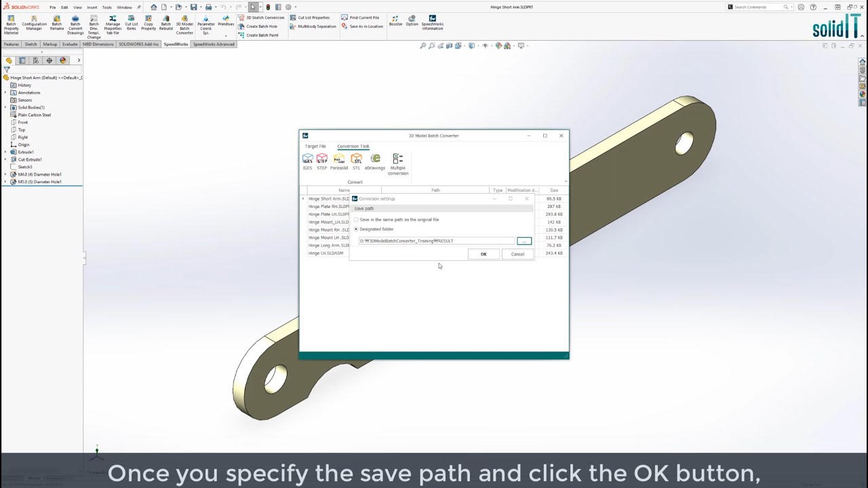
Task: Switch to SpeedWorks Advanced tab
Action: 214,44
